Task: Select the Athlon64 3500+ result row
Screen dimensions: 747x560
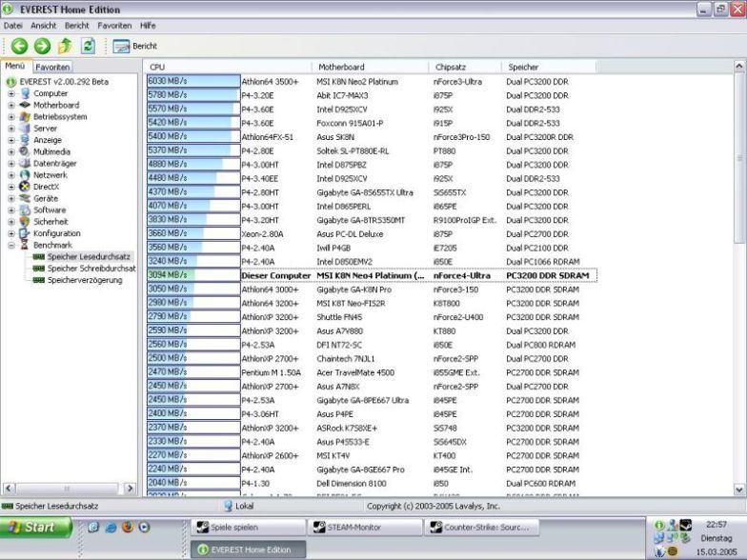Action: [372, 82]
